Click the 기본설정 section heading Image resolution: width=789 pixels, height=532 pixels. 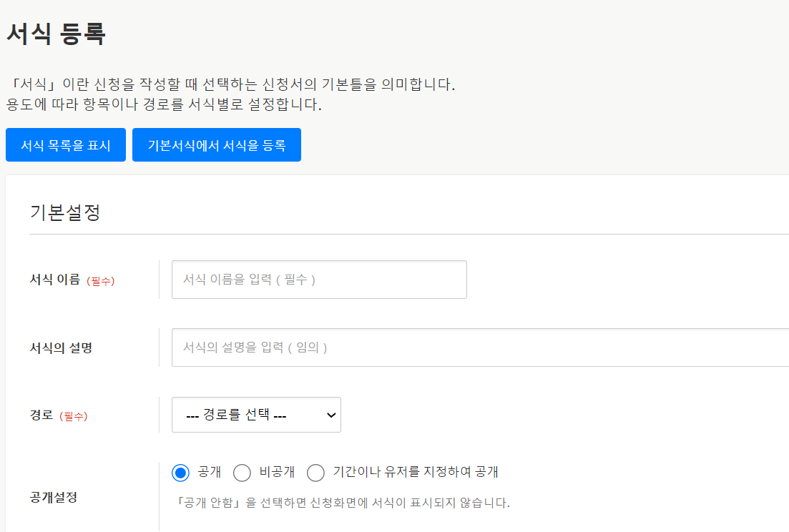click(x=65, y=212)
